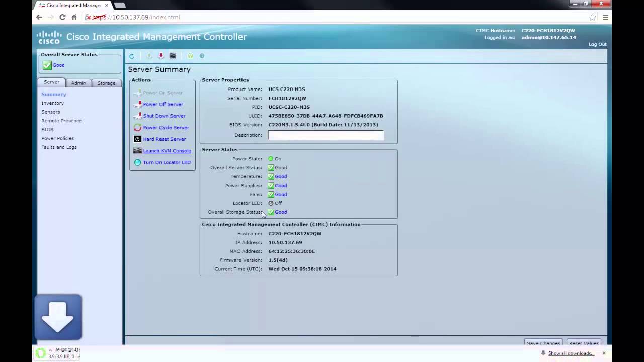Viewport: 644px width, 362px height.
Task: Close the Cisco Integrated Management tab
Action: 107,5
